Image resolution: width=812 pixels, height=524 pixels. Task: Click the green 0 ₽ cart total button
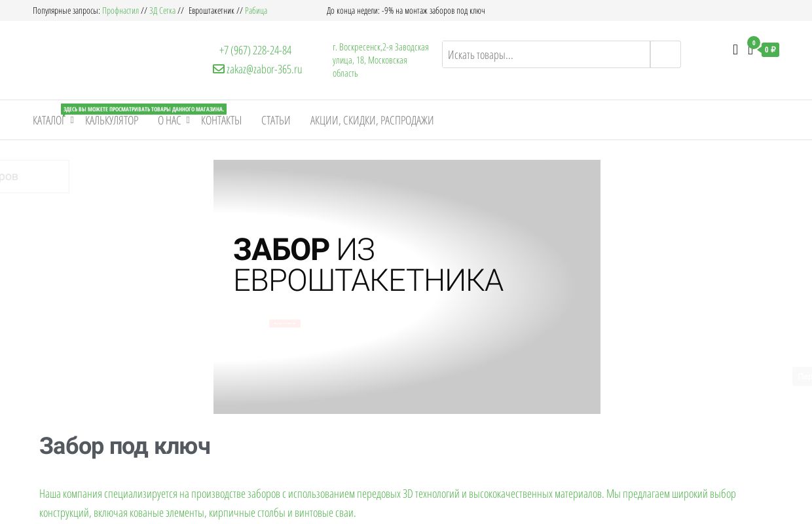click(770, 50)
